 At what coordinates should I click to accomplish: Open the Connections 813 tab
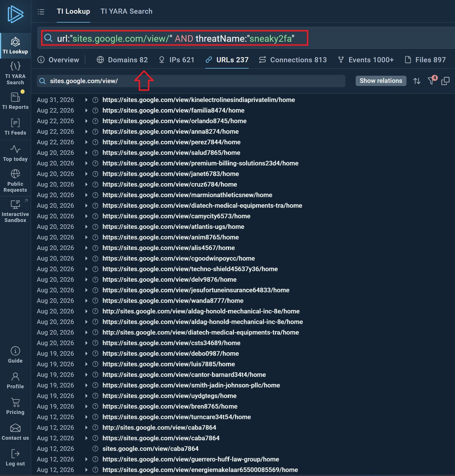click(x=293, y=60)
